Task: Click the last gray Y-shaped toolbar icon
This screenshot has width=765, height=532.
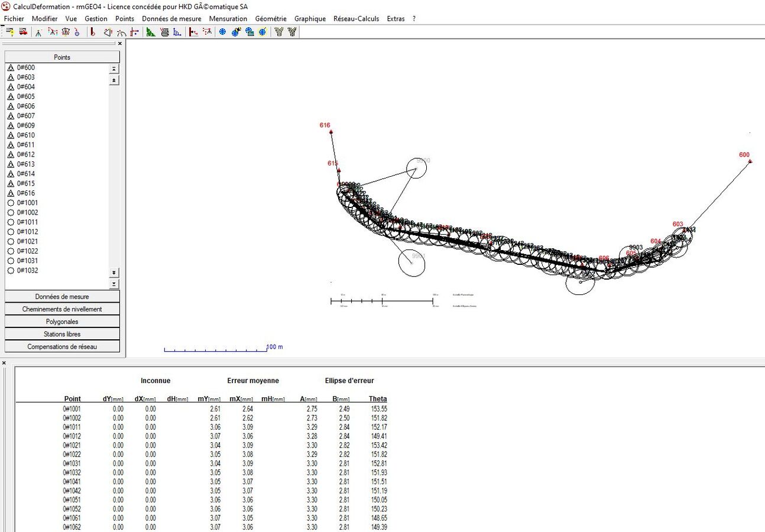Action: 291,32
